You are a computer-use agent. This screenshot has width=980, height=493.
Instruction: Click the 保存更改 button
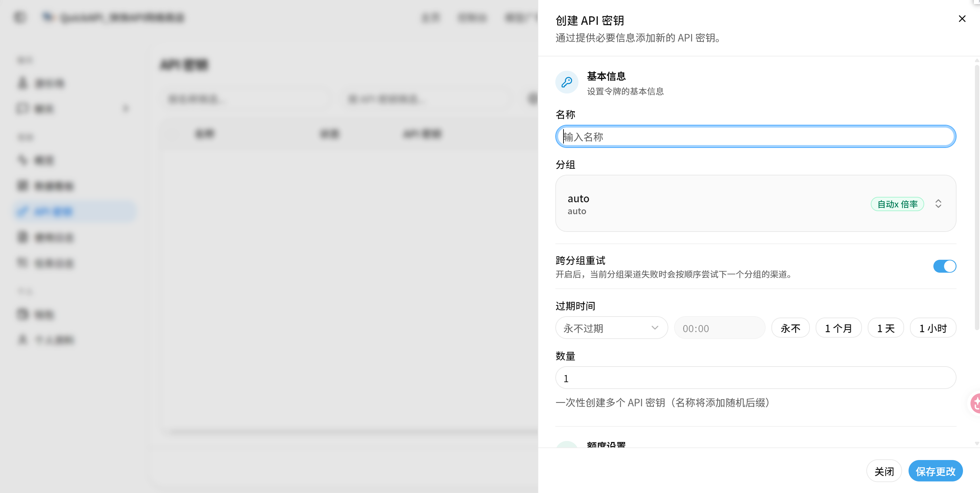click(x=935, y=471)
